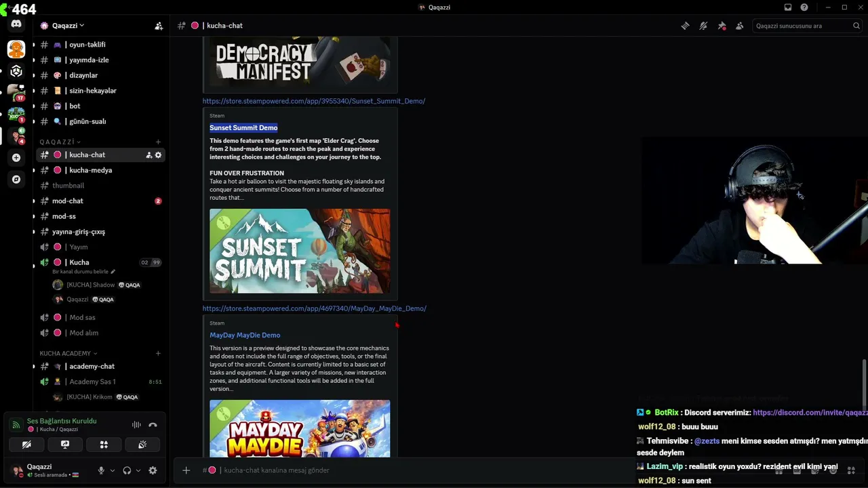Open the soundboard button
The image size is (868, 488).
point(142,445)
